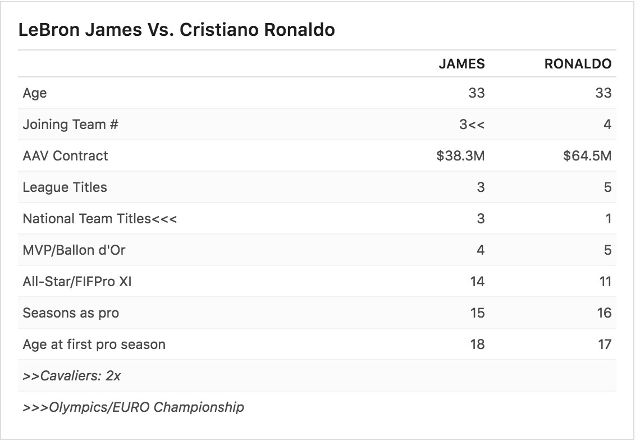Click the Seasons as pro row label
640x441 pixels.
[x=71, y=313]
